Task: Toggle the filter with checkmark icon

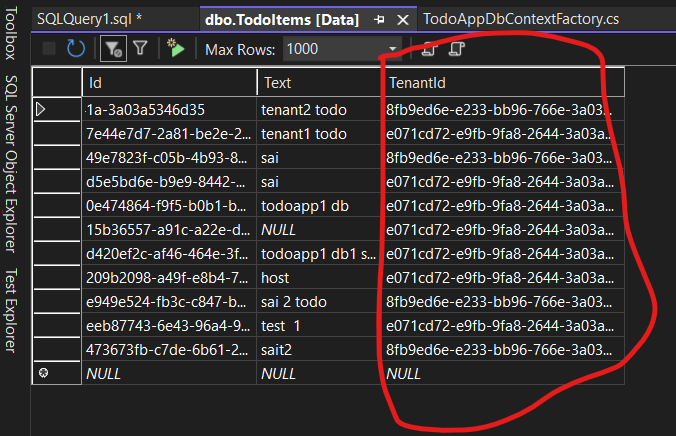Action: tap(113, 49)
